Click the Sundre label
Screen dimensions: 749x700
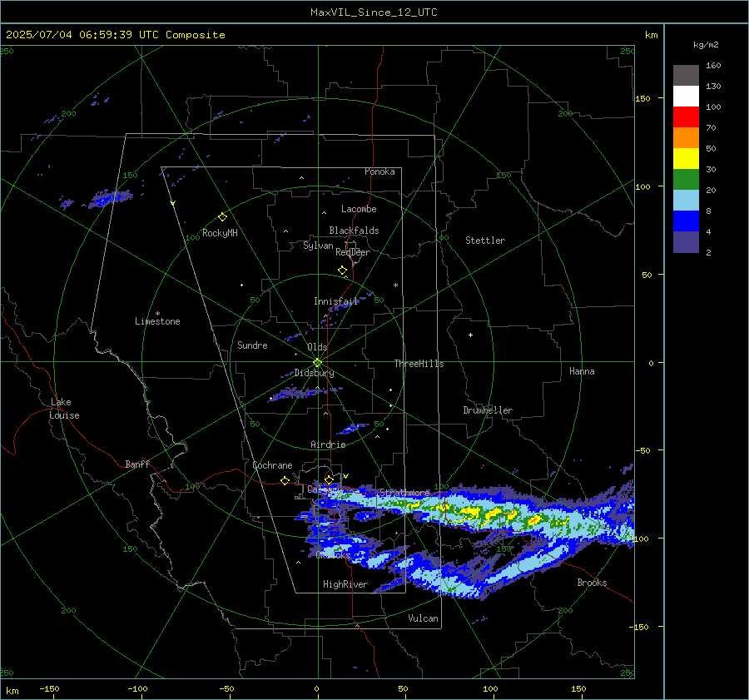click(252, 345)
